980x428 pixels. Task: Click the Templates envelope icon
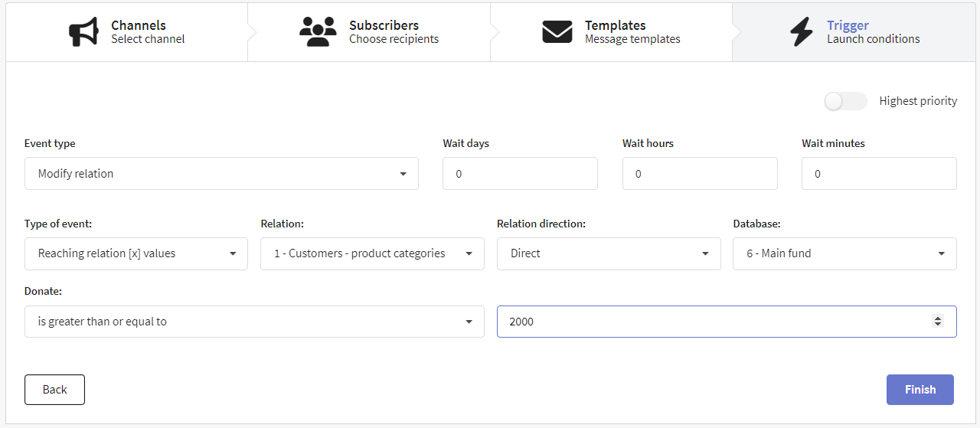pyautogui.click(x=557, y=32)
